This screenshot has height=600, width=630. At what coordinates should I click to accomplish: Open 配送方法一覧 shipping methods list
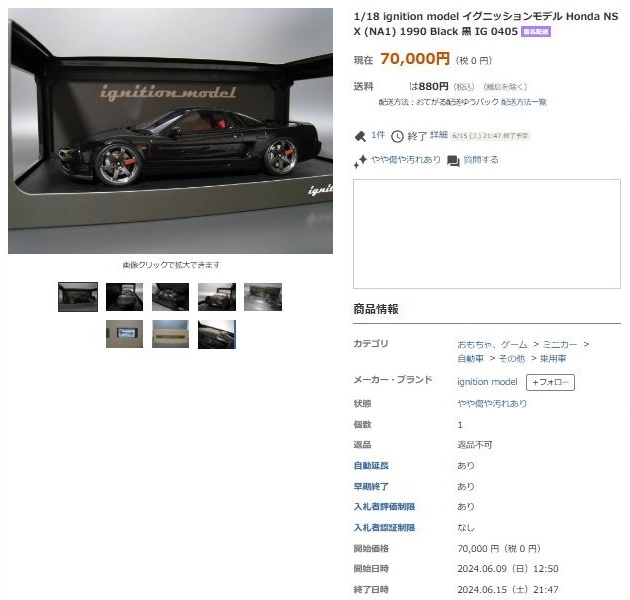(x=524, y=102)
